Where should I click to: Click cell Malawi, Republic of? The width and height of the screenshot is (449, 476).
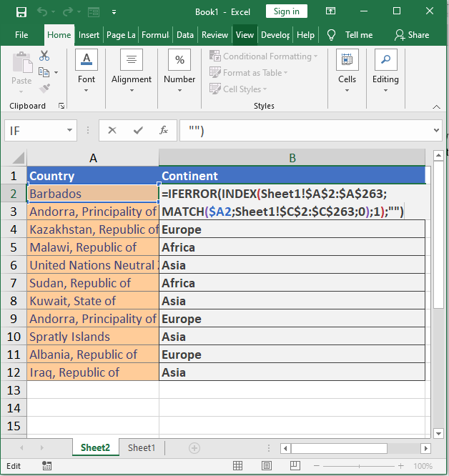[93, 247]
